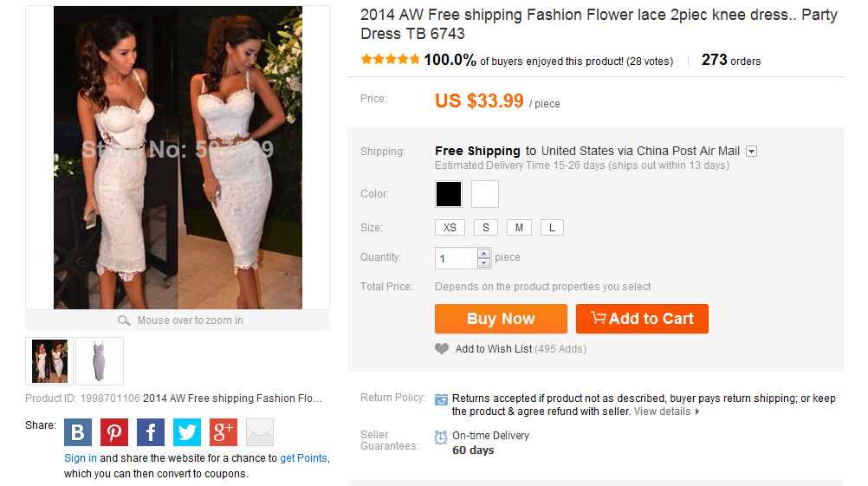
Task: Share product via email envelope icon
Action: click(x=260, y=431)
